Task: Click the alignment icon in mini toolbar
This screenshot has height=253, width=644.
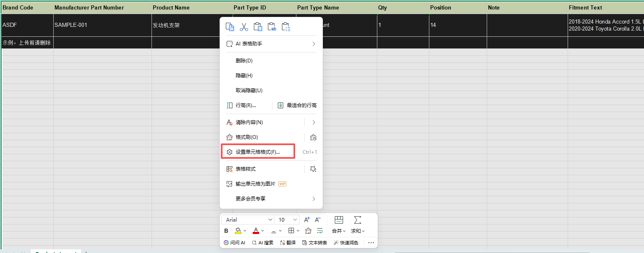Action: tap(274, 231)
